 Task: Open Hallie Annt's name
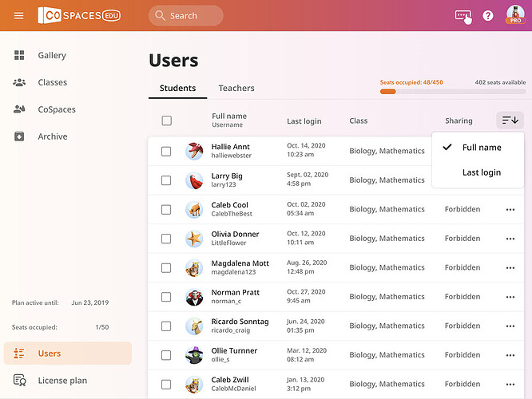230,147
